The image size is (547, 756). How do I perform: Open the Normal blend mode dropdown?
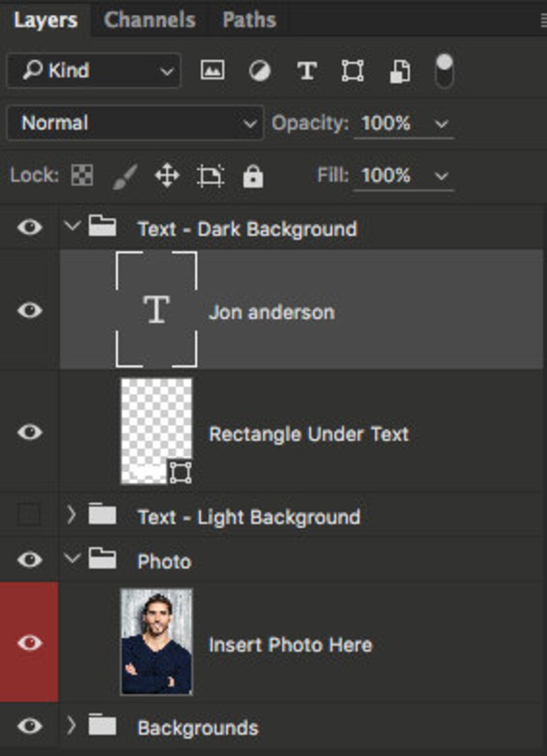136,123
